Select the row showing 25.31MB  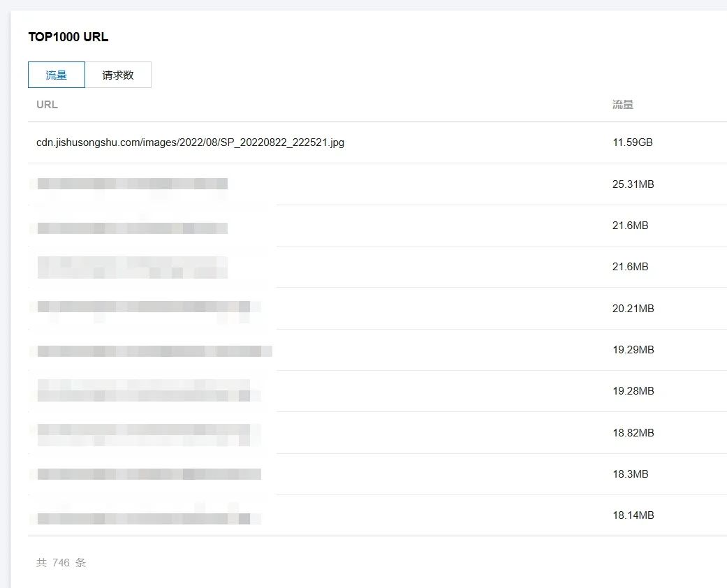[377, 184]
